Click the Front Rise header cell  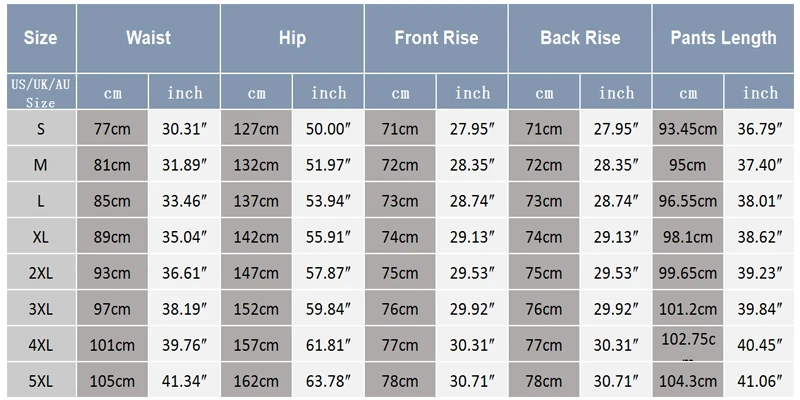point(436,38)
